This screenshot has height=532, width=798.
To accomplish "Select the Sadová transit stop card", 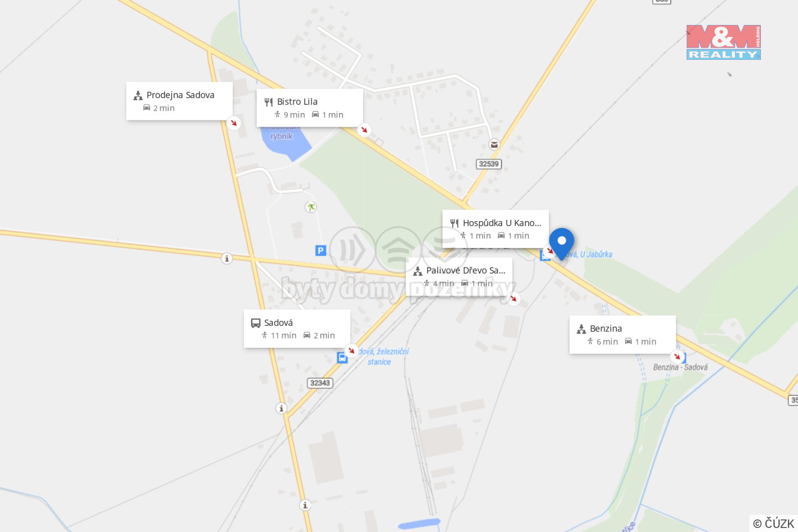I will [297, 329].
